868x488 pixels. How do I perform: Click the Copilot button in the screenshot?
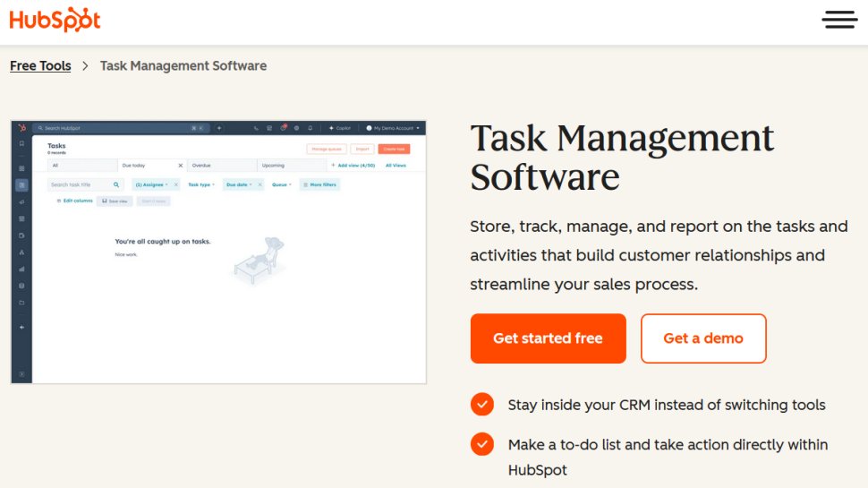[340, 128]
